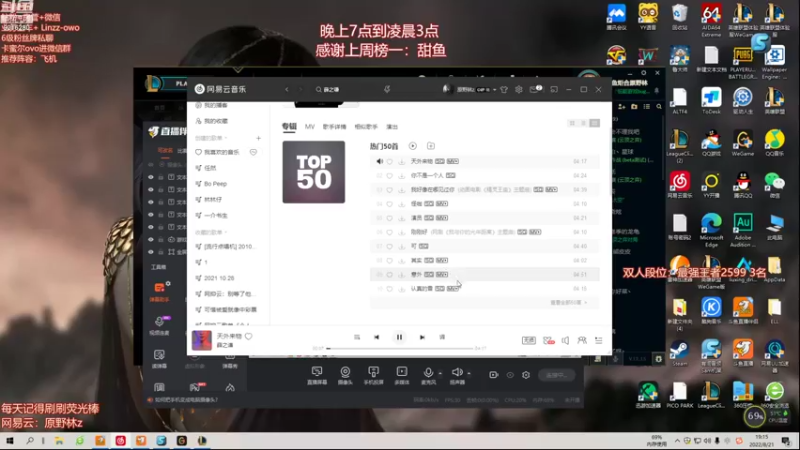Collapse the 创建的歌单 section
This screenshot has height=450, width=800.
coord(211,138)
